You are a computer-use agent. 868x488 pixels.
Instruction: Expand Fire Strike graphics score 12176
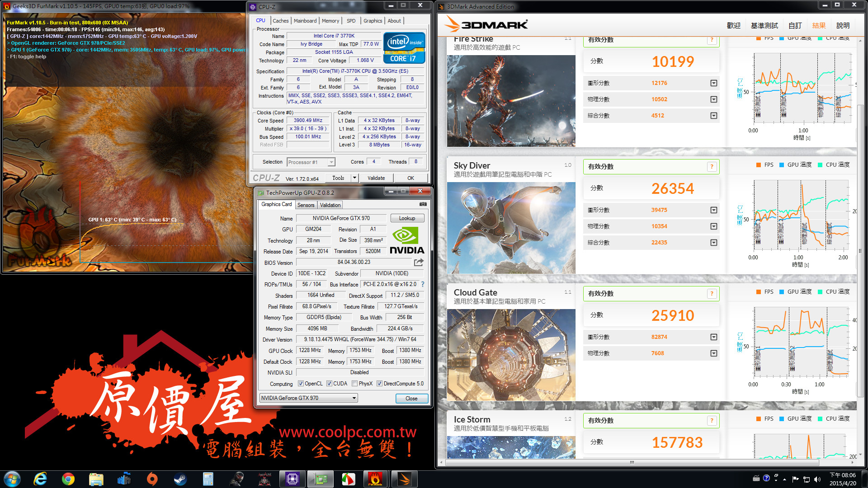click(x=713, y=83)
